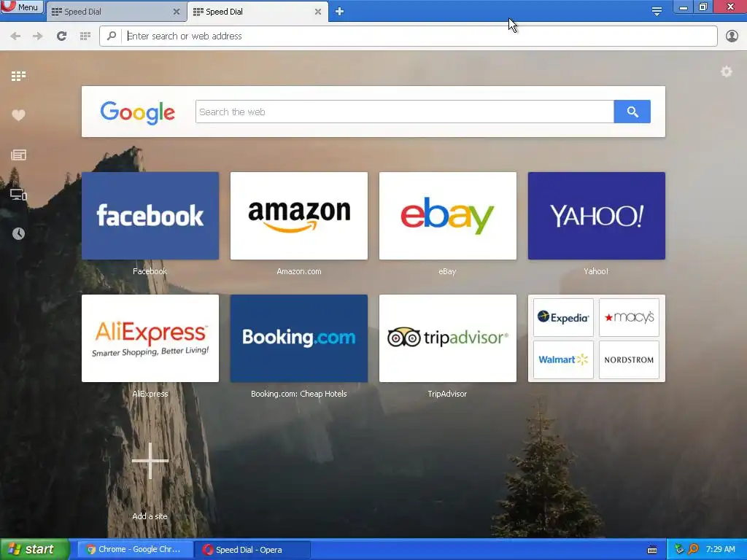Click the Facebook label text

150,271
